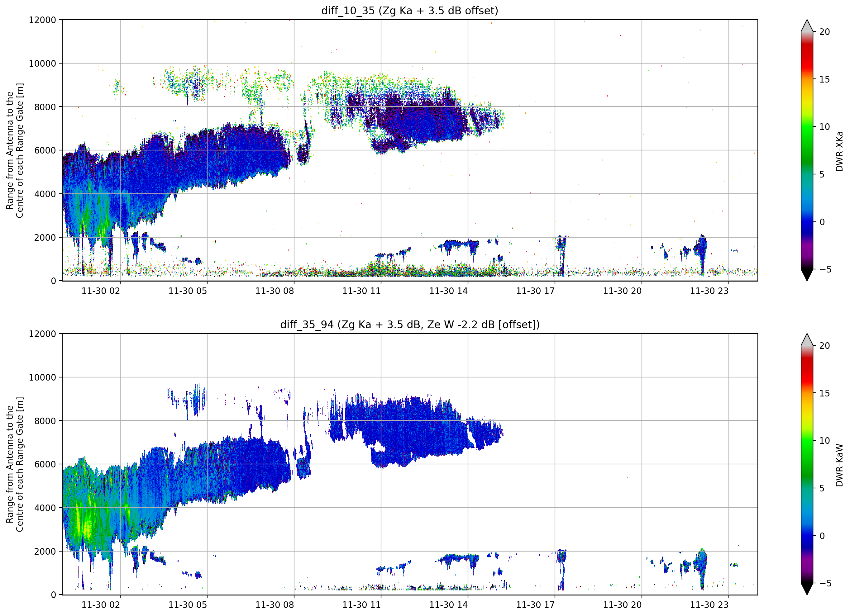Click the 0 tick label of bottom colorbar

[822, 536]
